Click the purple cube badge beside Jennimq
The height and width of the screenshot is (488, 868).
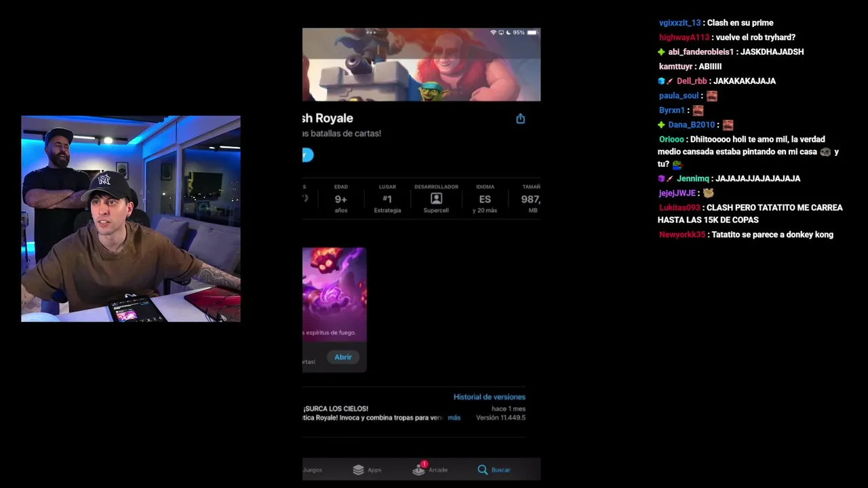661,178
